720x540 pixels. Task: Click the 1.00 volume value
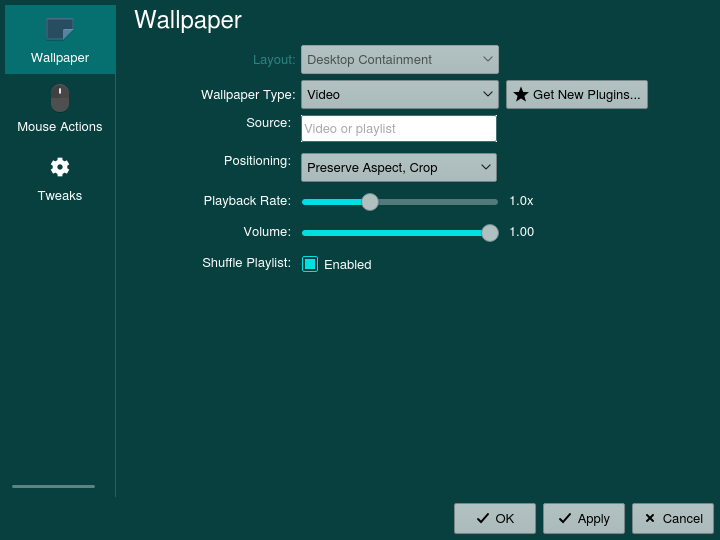point(522,232)
